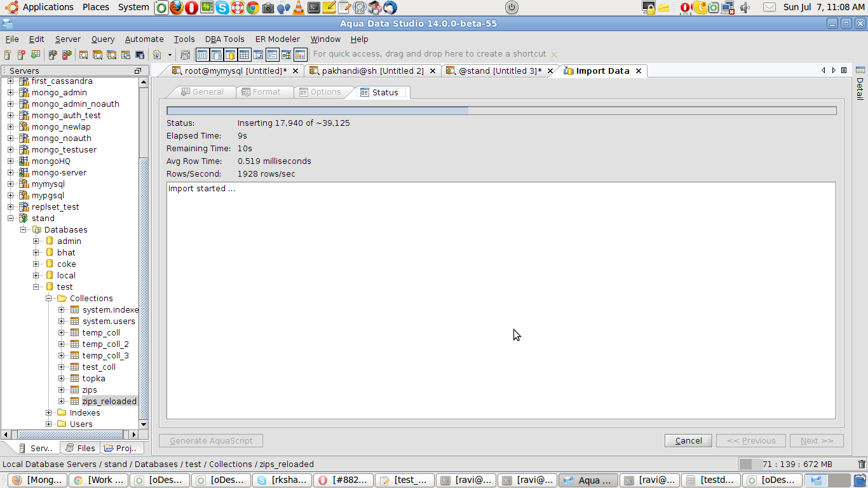Toggle the hierarchy tree diagram toolbar button
The image size is (868, 488).
[286, 55]
